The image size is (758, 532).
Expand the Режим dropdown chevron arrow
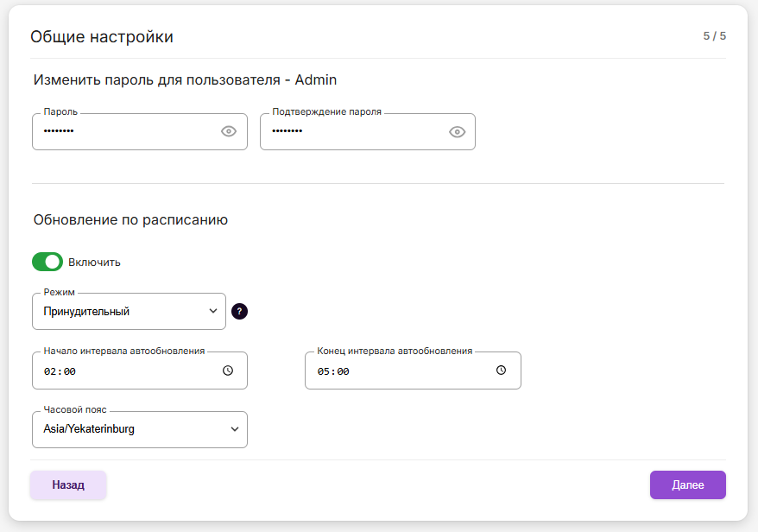pos(213,311)
